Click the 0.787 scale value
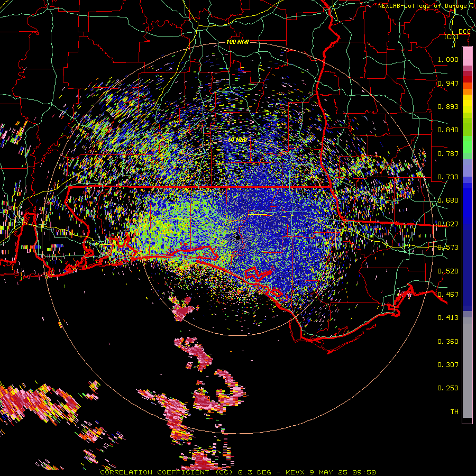This screenshot has height=476, width=476. point(448,153)
